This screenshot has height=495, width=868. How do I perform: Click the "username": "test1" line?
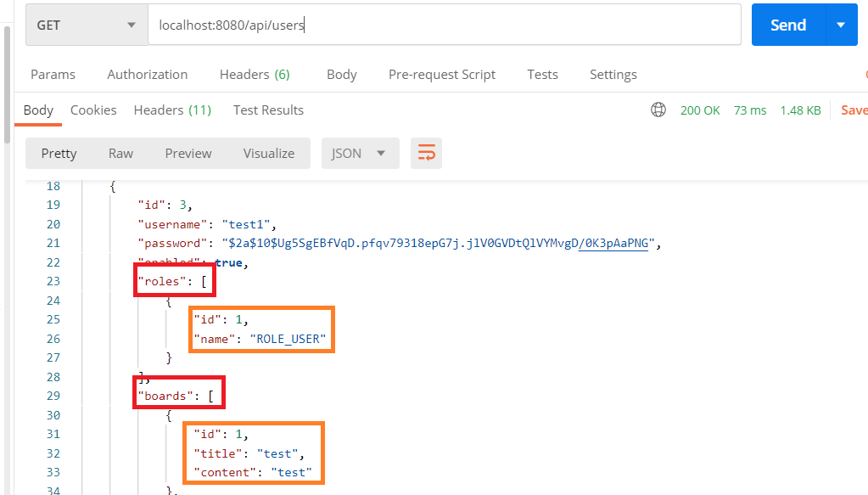pos(207,224)
